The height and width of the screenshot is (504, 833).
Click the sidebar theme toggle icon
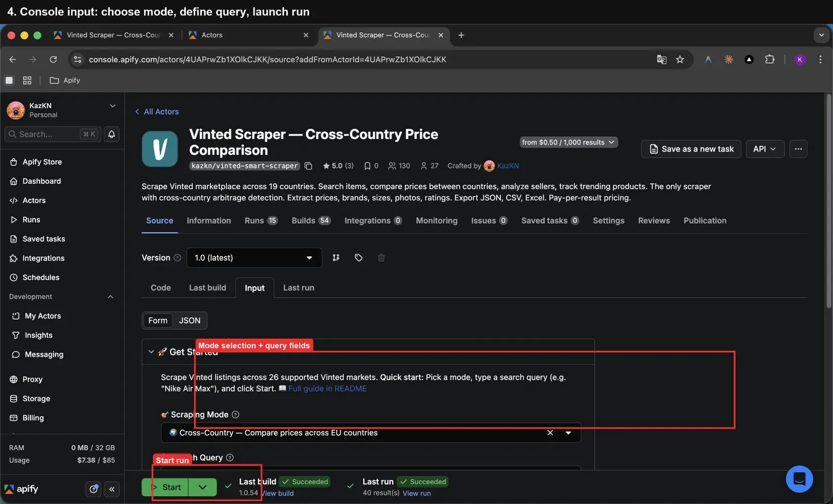(x=94, y=489)
